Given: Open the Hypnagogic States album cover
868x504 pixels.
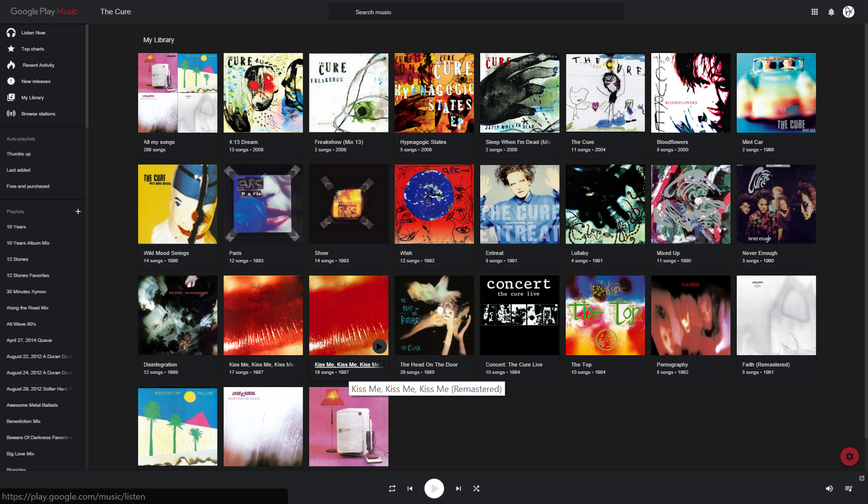Looking at the screenshot, I should tap(434, 93).
